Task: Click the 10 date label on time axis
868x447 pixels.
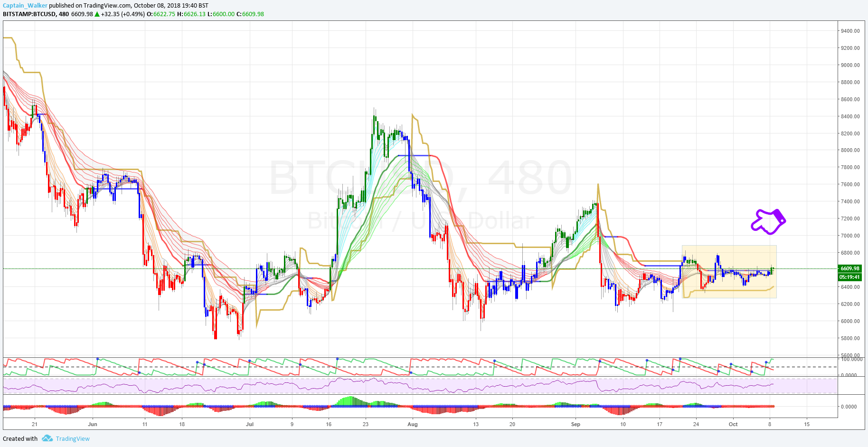Action: 623,424
